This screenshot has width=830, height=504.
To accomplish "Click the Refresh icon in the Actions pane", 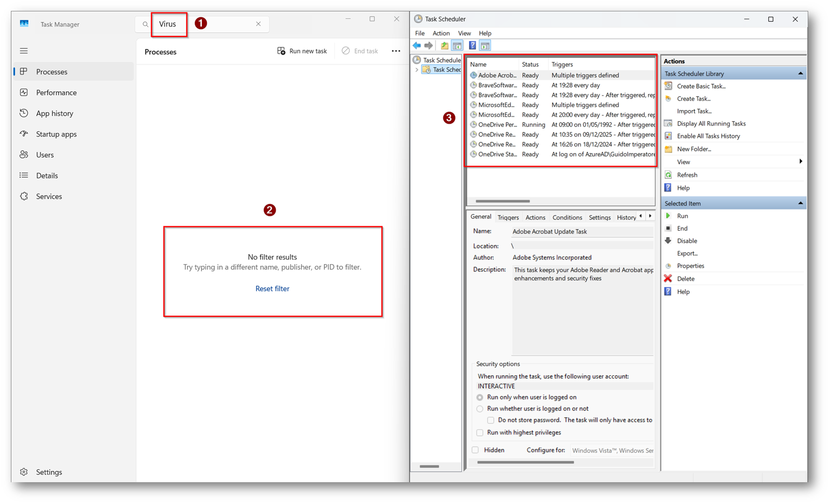I will point(668,175).
